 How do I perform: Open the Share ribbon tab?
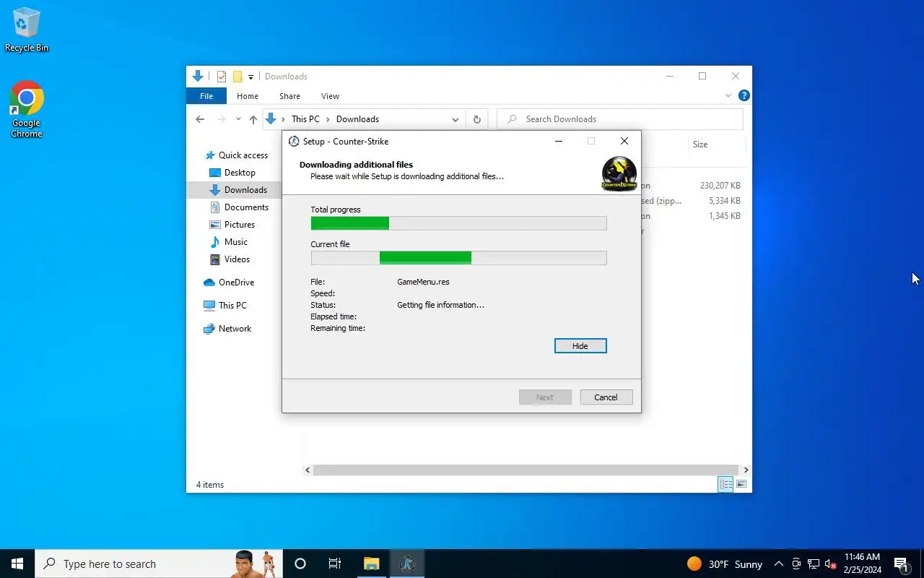coord(289,96)
